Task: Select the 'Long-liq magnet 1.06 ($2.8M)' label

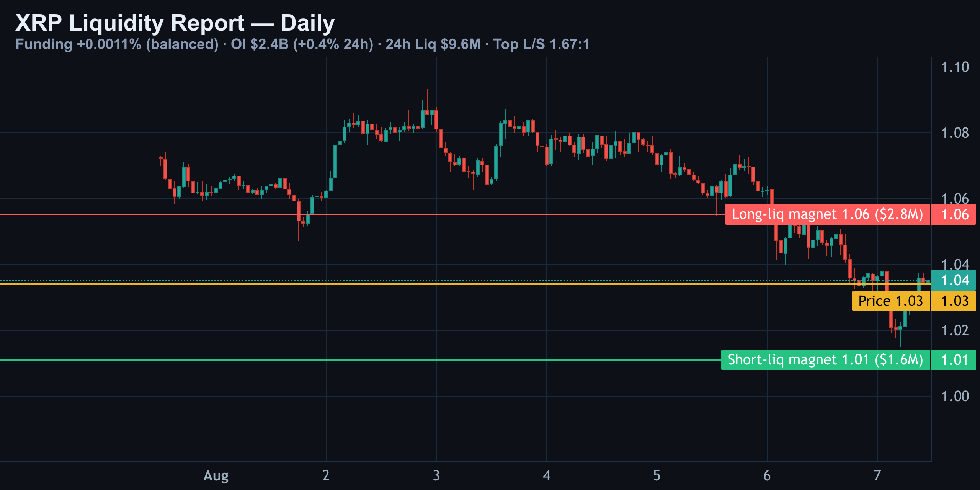Action: [827, 214]
